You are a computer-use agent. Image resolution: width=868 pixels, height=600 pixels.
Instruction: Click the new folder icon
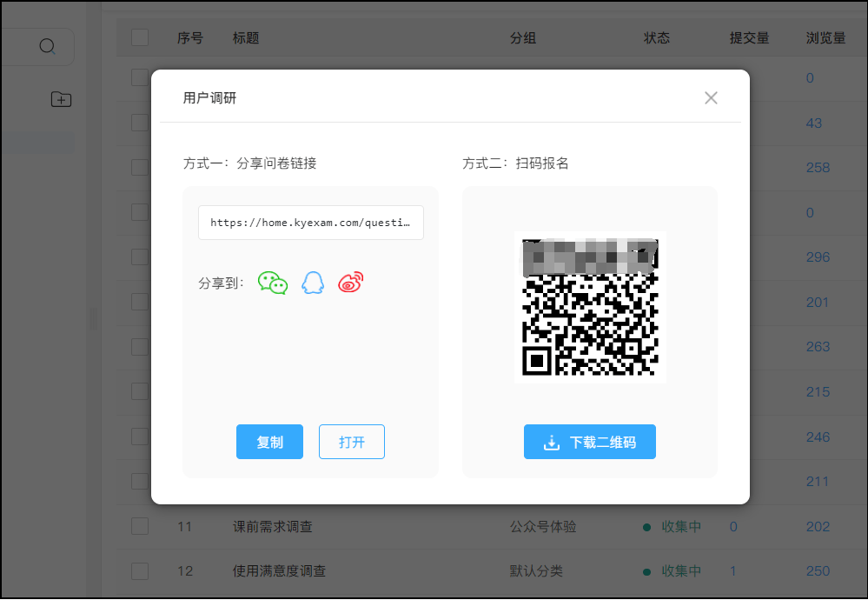[x=61, y=100]
